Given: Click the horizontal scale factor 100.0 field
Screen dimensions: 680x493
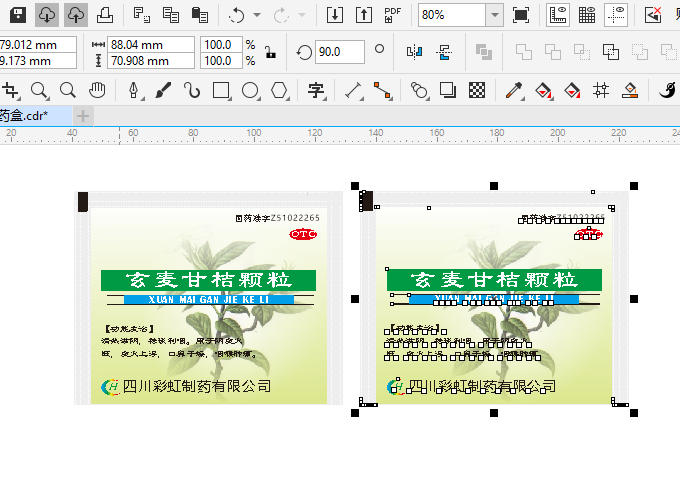Looking at the screenshot, I should pyautogui.click(x=221, y=45).
